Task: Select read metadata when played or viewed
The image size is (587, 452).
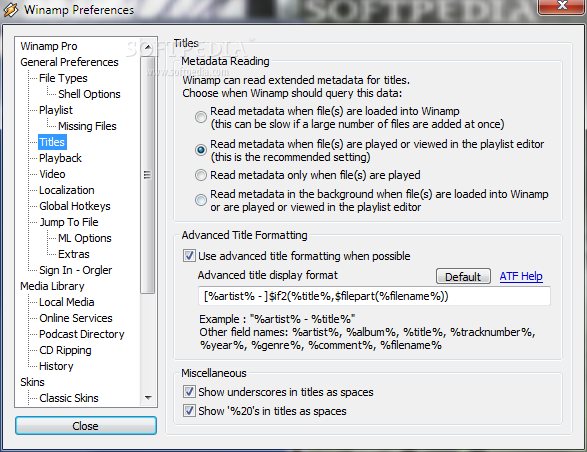Action: (201, 150)
